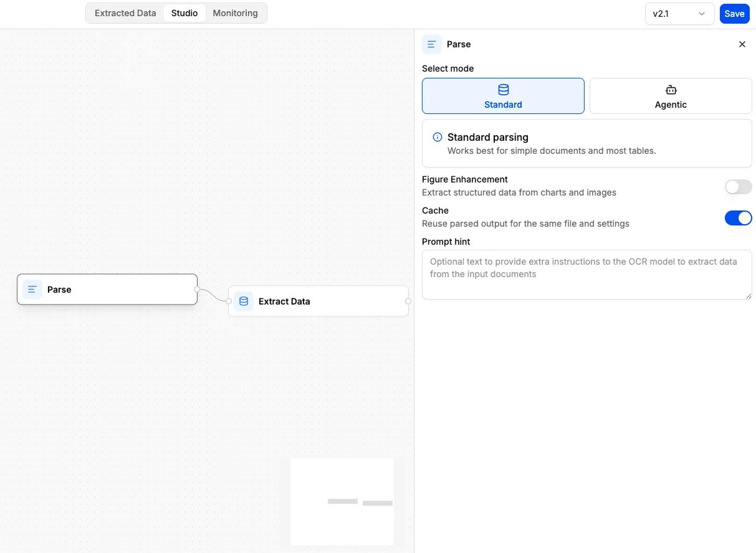Click the Parse node icon on canvas

click(x=32, y=290)
